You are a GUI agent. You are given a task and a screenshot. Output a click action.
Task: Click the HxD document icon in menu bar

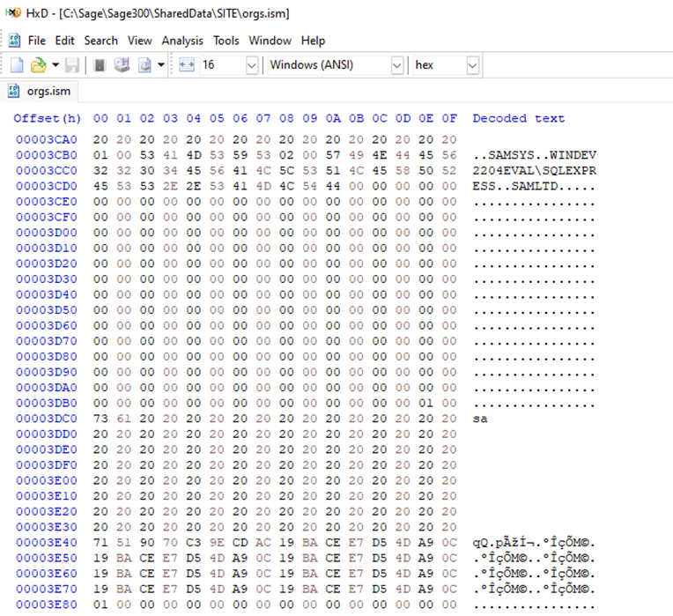[x=15, y=41]
